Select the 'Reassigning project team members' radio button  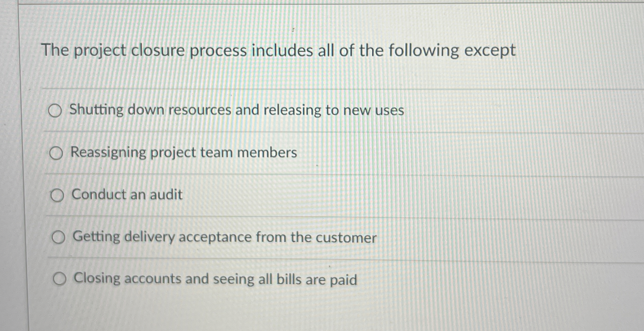(57, 153)
